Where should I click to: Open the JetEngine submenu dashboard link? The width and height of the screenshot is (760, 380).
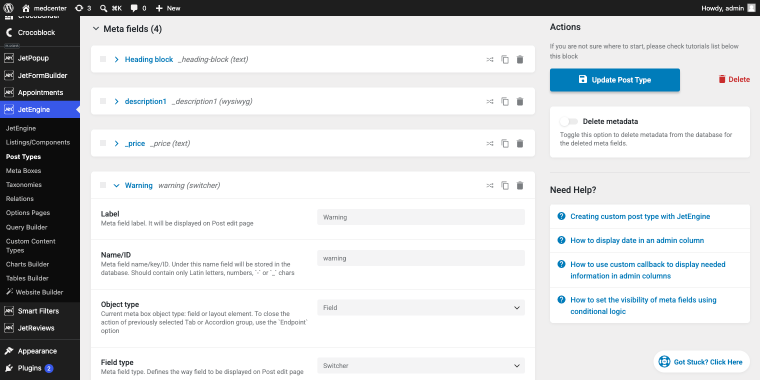pos(21,128)
